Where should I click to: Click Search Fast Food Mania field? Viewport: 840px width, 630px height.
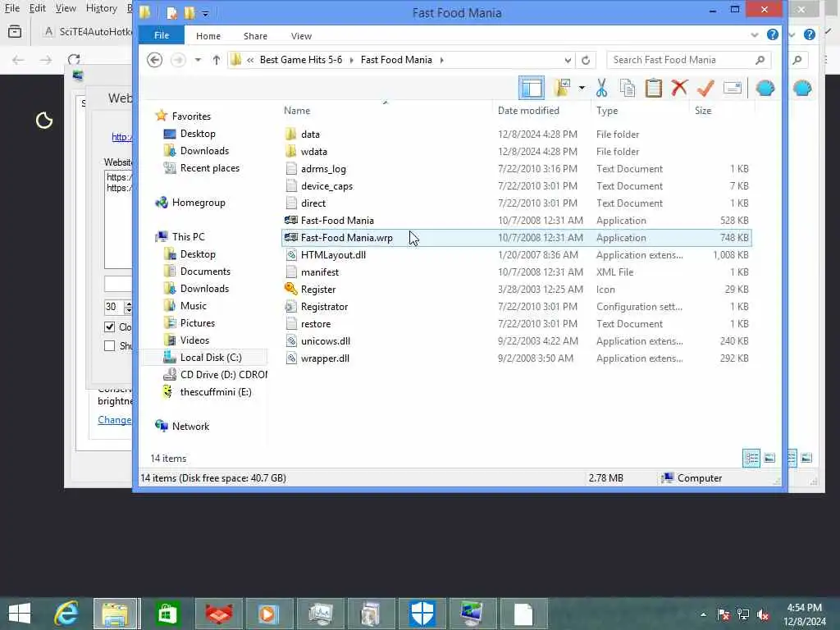688,60
